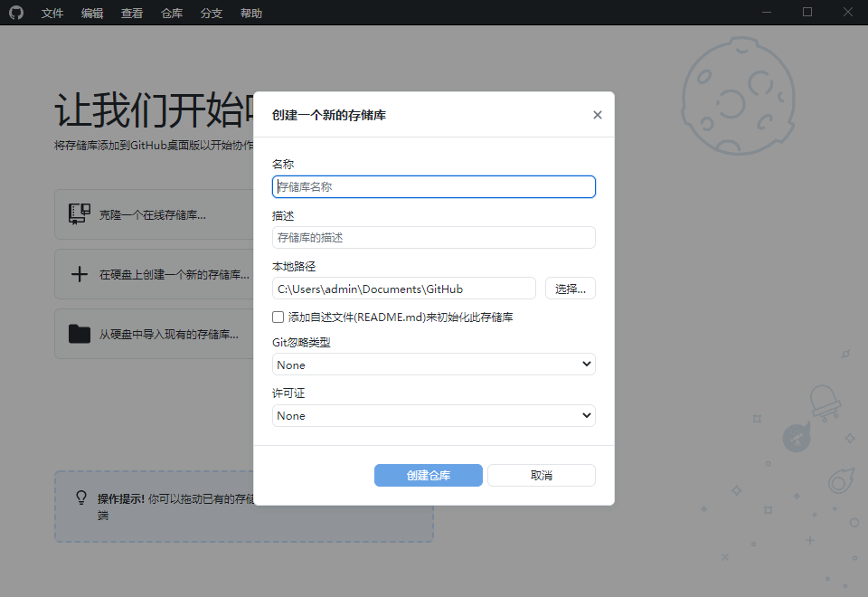Open the 仓库 menu
This screenshot has height=597, width=868.
click(171, 13)
